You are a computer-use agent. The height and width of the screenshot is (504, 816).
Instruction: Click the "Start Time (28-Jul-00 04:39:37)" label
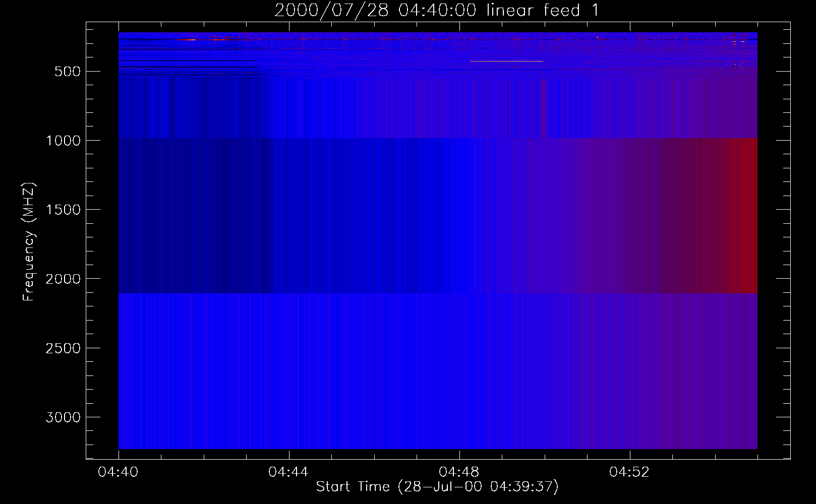tap(437, 487)
